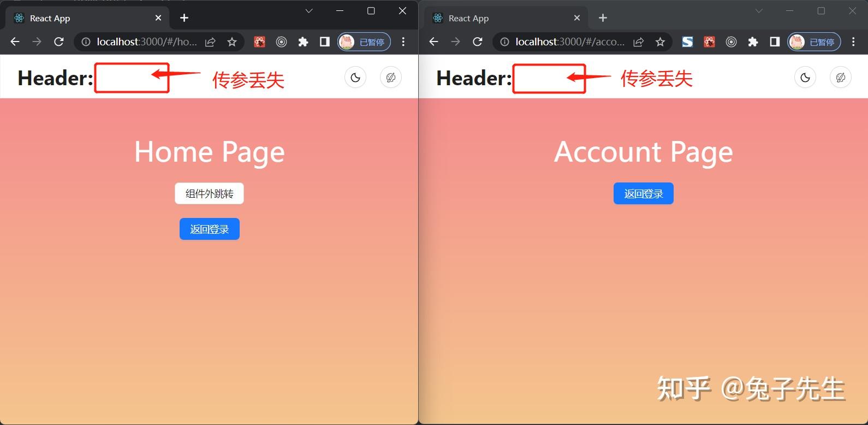
Task: Toggle the side panel icon in Account Page window
Action: (775, 42)
